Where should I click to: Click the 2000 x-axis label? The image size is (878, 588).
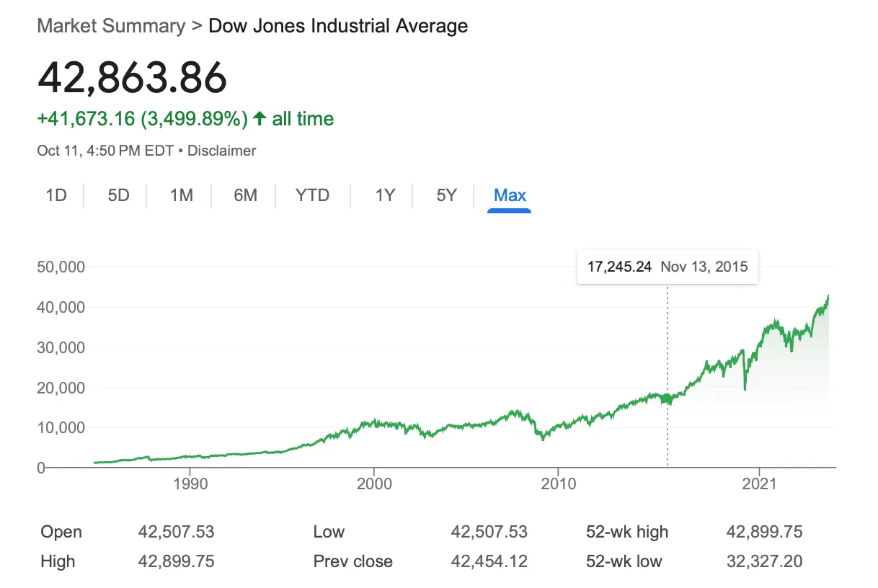pos(374,483)
